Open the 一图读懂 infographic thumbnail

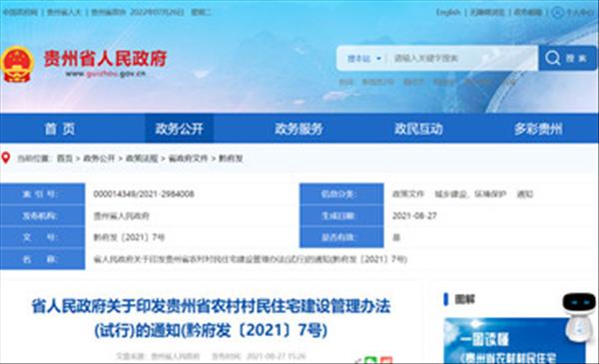click(x=514, y=340)
